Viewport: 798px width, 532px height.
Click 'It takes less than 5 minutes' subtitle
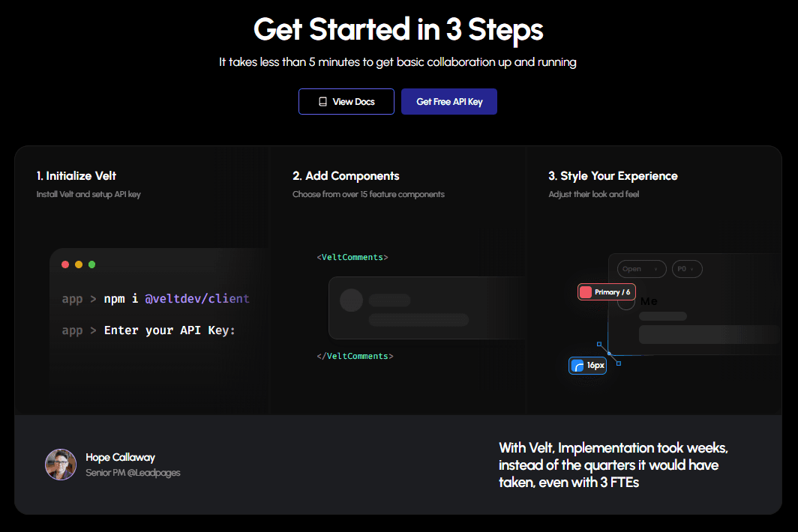(397, 62)
